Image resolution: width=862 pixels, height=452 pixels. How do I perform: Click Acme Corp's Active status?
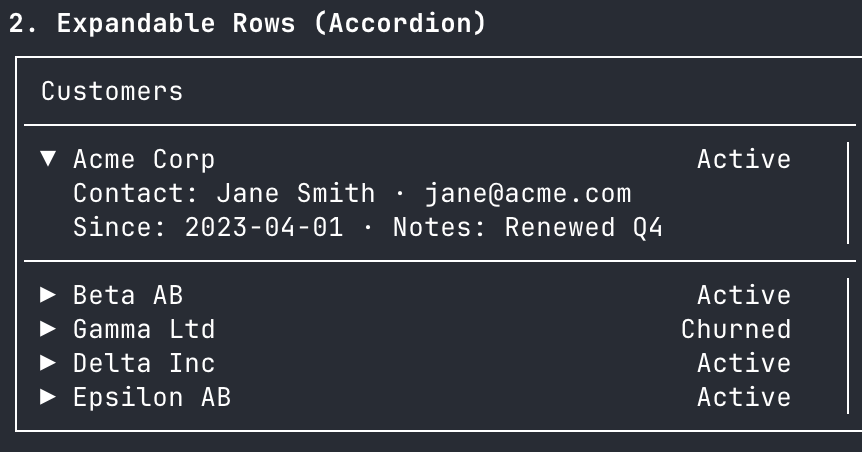tap(744, 159)
